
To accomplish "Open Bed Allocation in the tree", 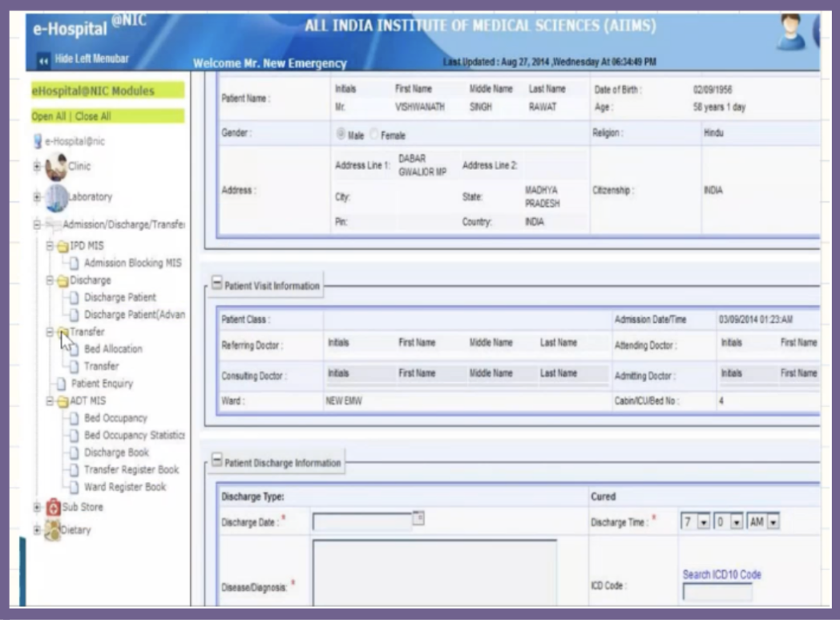I will tap(112, 349).
